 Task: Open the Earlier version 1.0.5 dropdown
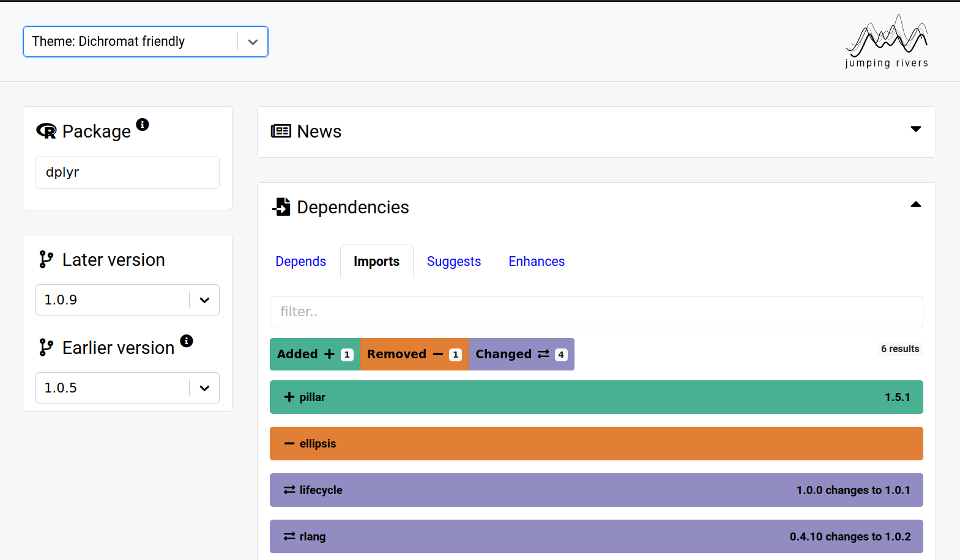127,388
